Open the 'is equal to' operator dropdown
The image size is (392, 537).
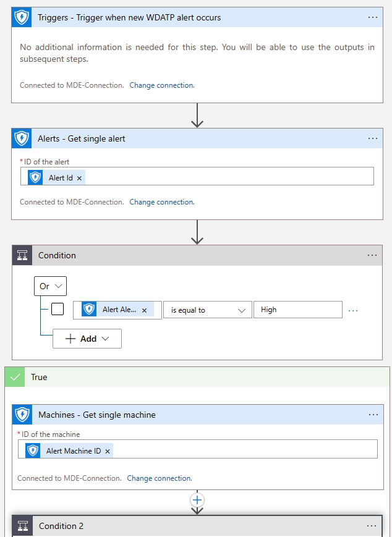(207, 310)
